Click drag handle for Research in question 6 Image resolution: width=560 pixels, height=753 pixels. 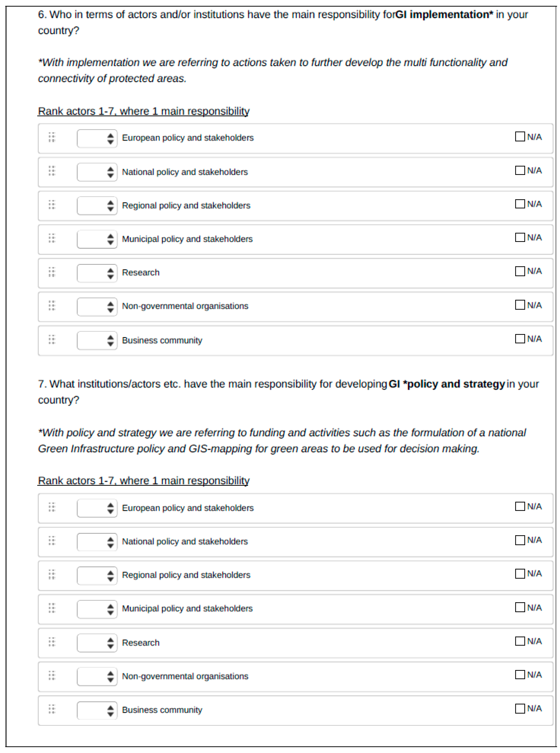click(x=51, y=272)
